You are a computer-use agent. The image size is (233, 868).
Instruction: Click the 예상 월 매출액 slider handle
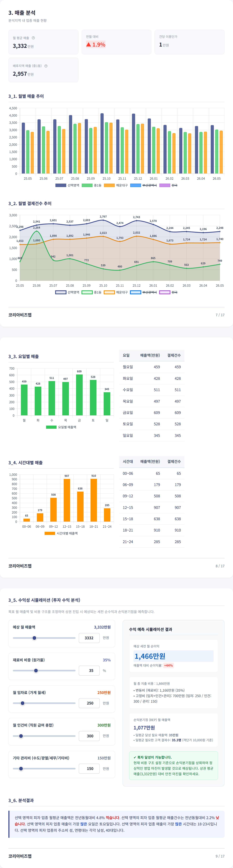point(34,638)
